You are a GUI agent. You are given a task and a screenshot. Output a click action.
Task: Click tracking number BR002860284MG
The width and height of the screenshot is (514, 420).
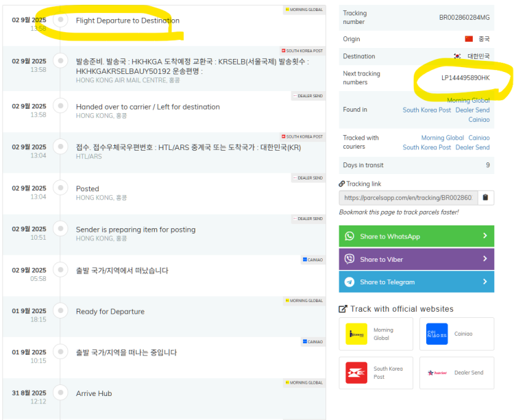click(x=465, y=17)
